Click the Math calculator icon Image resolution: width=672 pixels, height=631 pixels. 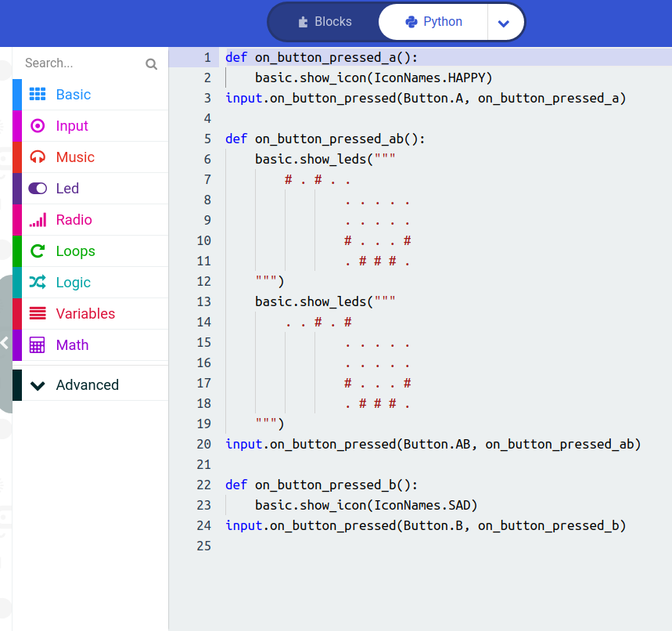[38, 345]
